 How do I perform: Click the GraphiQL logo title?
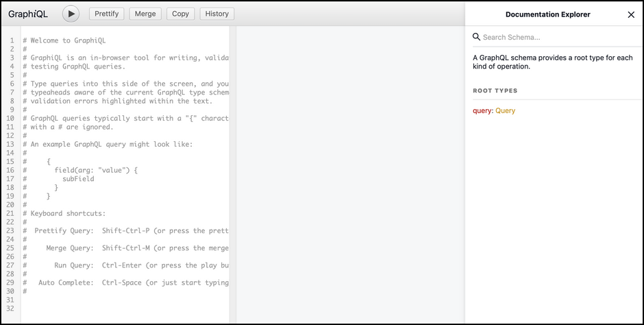(28, 14)
